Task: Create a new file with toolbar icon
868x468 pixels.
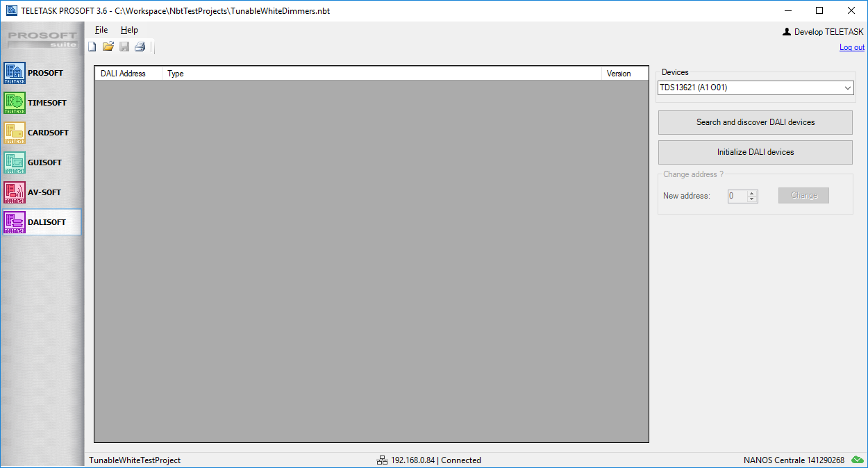Action: coord(92,47)
